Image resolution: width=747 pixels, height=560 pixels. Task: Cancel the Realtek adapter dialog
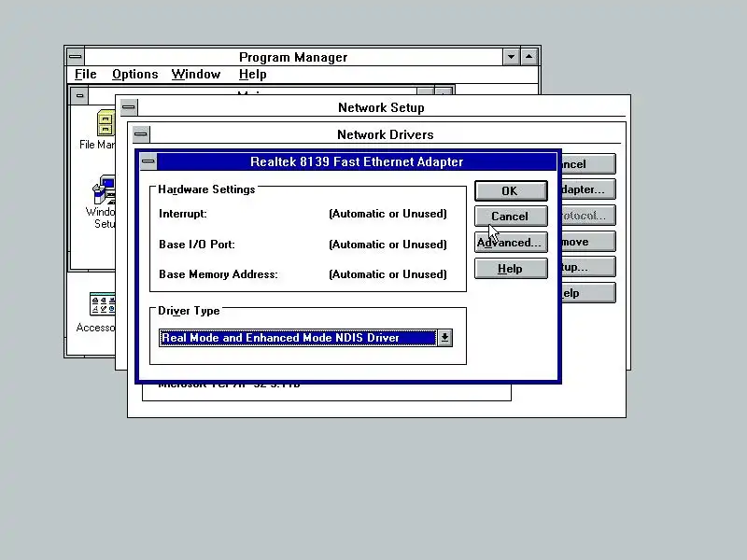point(511,217)
